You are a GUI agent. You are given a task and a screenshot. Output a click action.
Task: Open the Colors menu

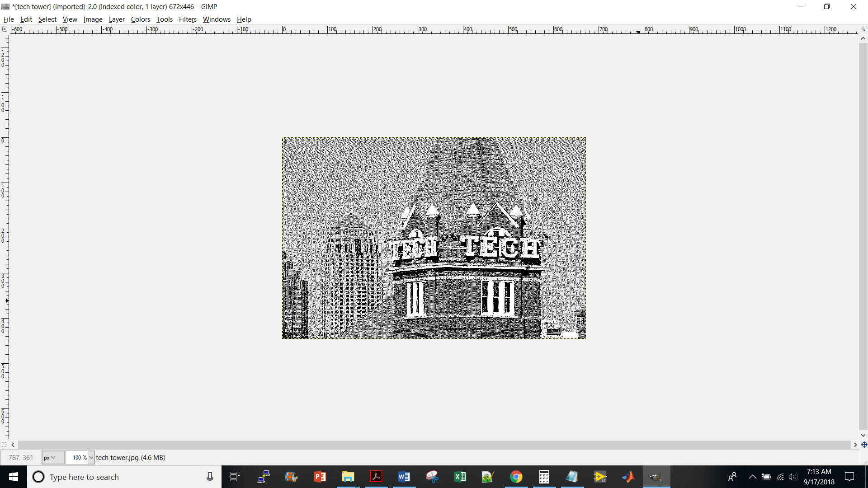(x=140, y=19)
